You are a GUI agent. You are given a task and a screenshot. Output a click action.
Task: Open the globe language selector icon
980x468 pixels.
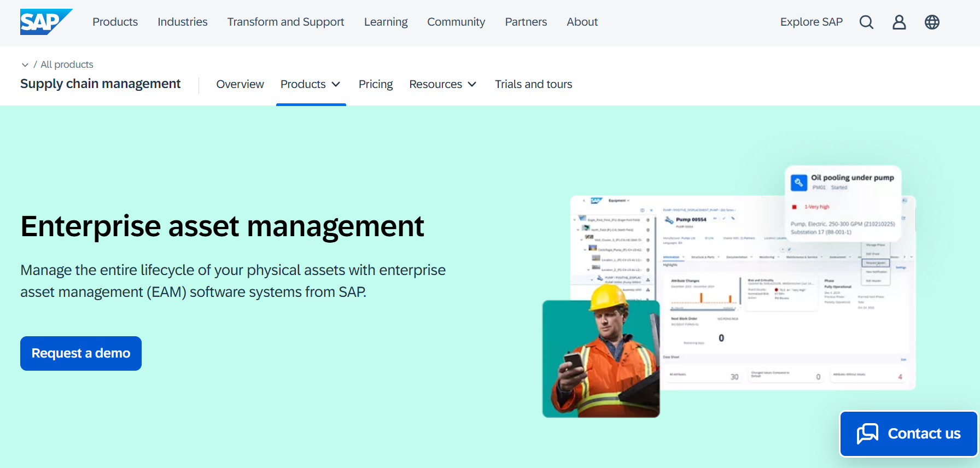932,22
